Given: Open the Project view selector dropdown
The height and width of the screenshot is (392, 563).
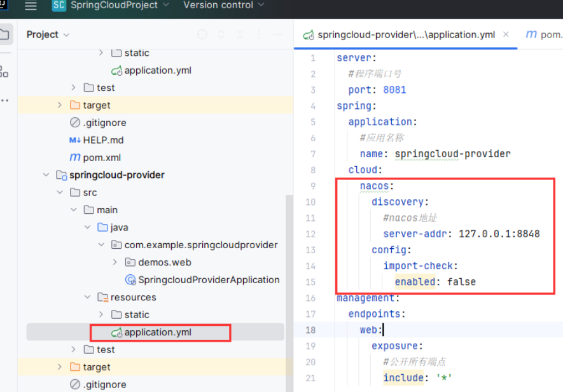Looking at the screenshot, I should pyautogui.click(x=48, y=35).
